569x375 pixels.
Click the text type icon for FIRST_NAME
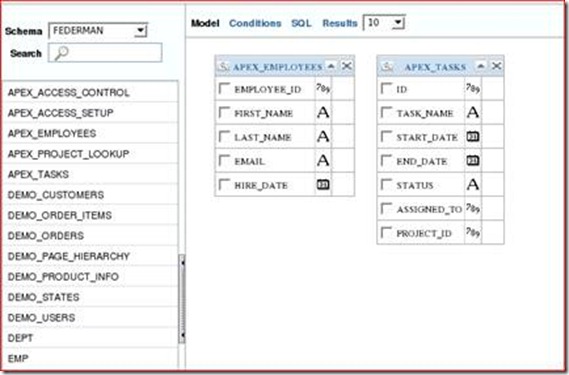tap(323, 112)
